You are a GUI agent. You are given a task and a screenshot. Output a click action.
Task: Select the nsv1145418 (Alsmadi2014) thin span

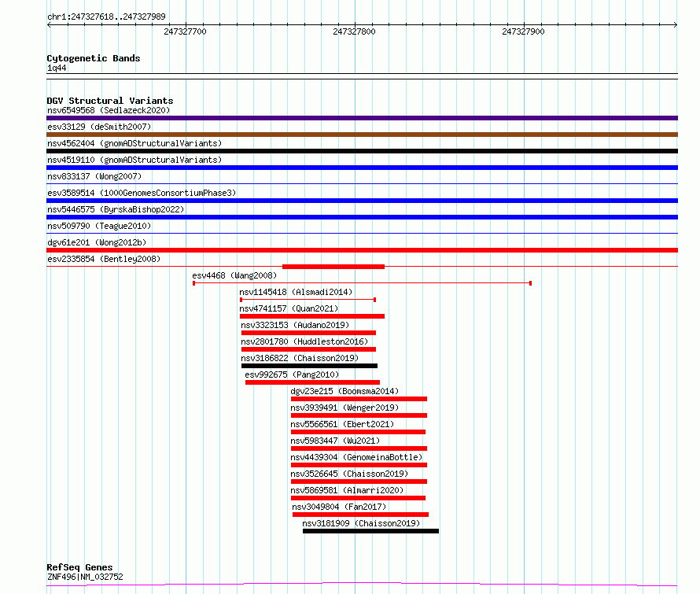pyautogui.click(x=308, y=300)
